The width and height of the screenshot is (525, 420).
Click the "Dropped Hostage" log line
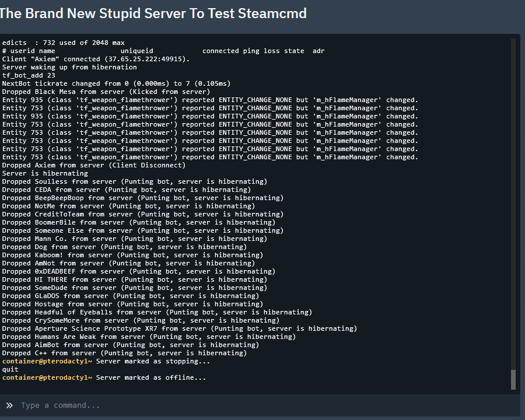pyautogui.click(x=132, y=304)
